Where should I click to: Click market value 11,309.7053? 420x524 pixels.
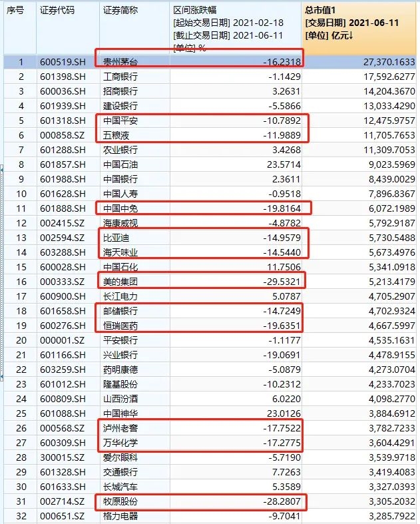[x=389, y=150]
